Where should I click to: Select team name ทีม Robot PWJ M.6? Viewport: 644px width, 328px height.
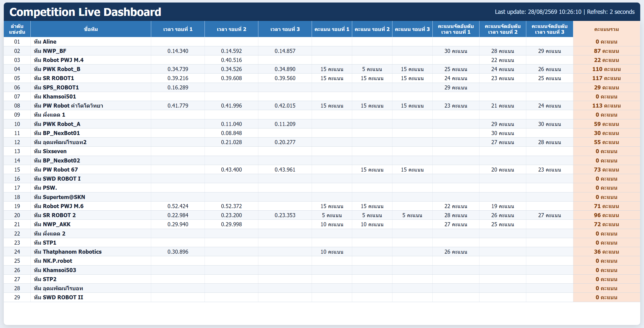coord(59,206)
